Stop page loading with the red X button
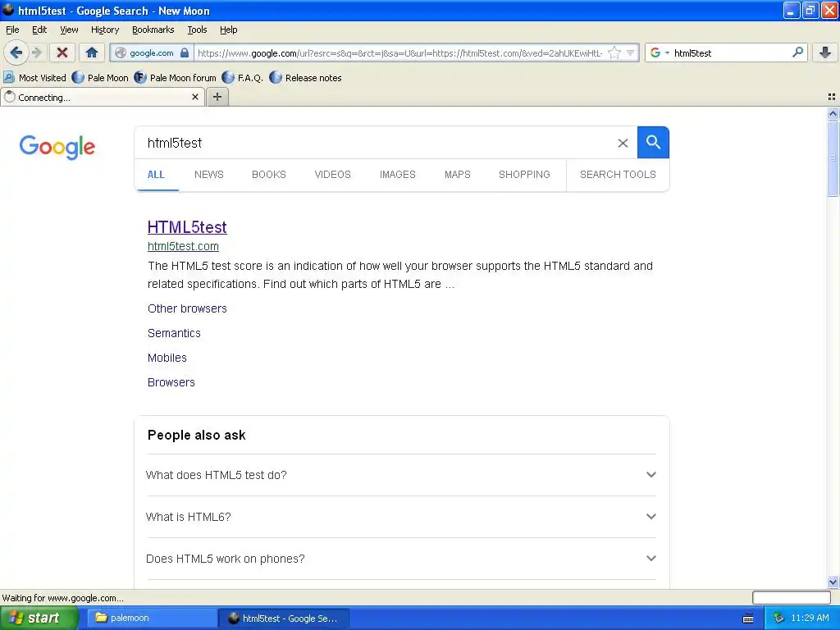840x630 pixels. click(x=62, y=52)
